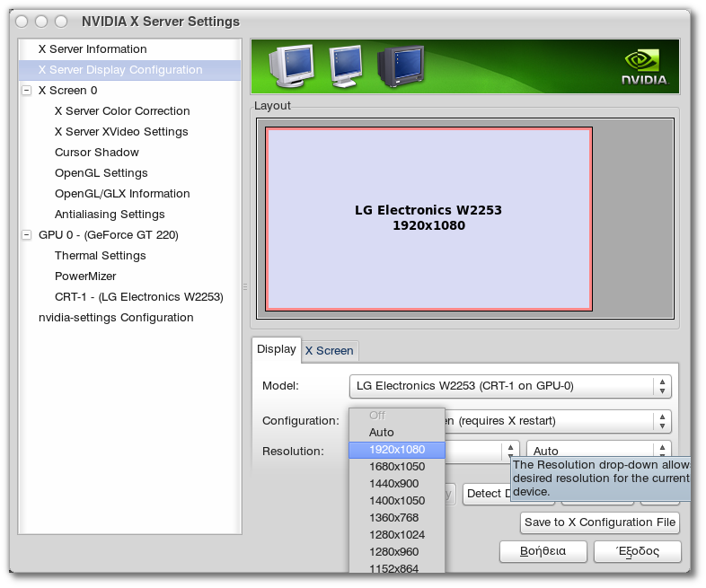Screen dimensions: 706x588
Task: Click the pane divider handle beside the sidebar
Action: tap(245, 286)
